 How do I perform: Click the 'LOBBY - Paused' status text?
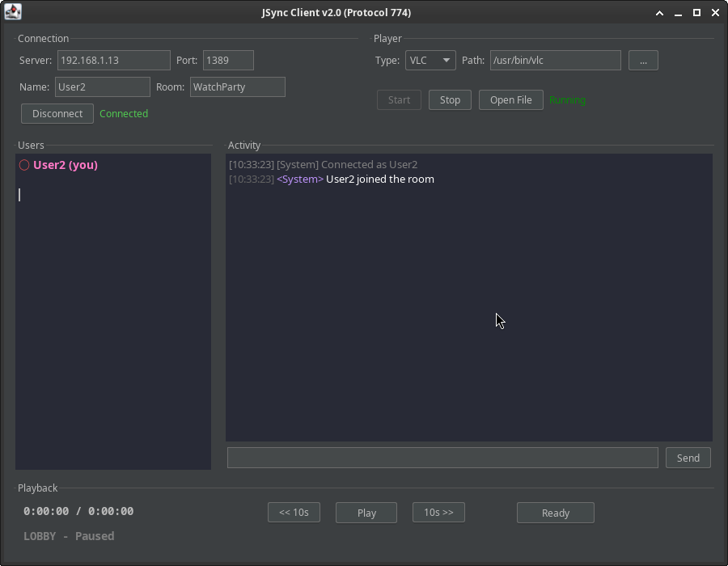click(x=69, y=536)
